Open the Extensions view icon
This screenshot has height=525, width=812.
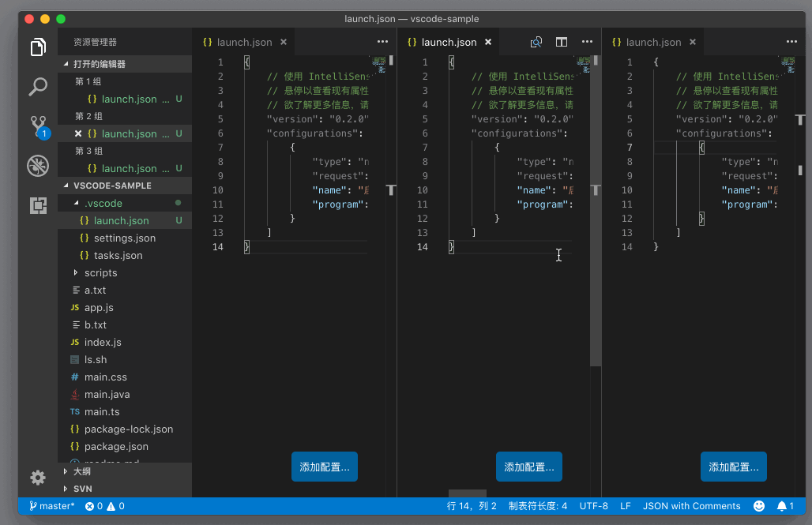click(x=38, y=205)
